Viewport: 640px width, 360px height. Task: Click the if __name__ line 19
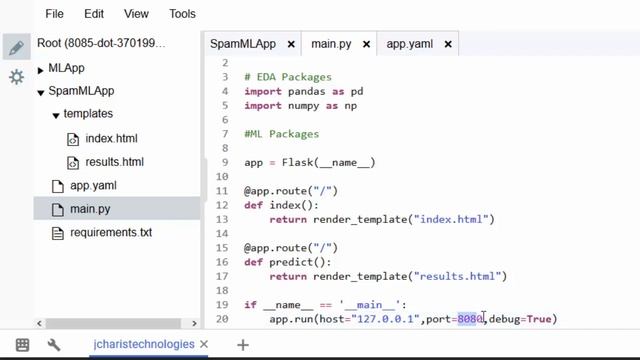pyautogui.click(x=325, y=305)
